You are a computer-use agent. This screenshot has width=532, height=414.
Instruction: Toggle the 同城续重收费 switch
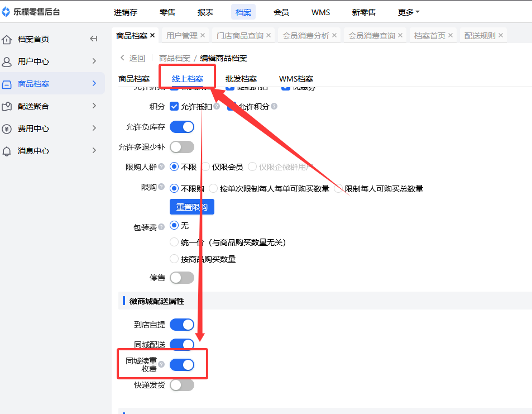click(182, 365)
